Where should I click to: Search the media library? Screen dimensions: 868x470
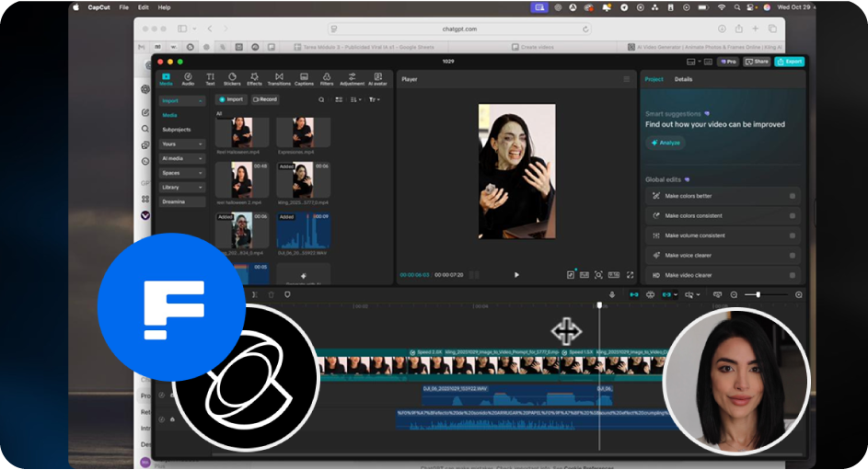321,99
